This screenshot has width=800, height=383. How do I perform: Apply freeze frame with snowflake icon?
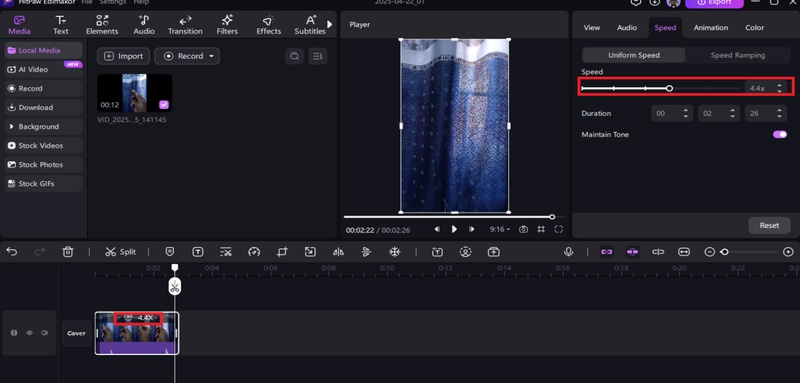(394, 252)
